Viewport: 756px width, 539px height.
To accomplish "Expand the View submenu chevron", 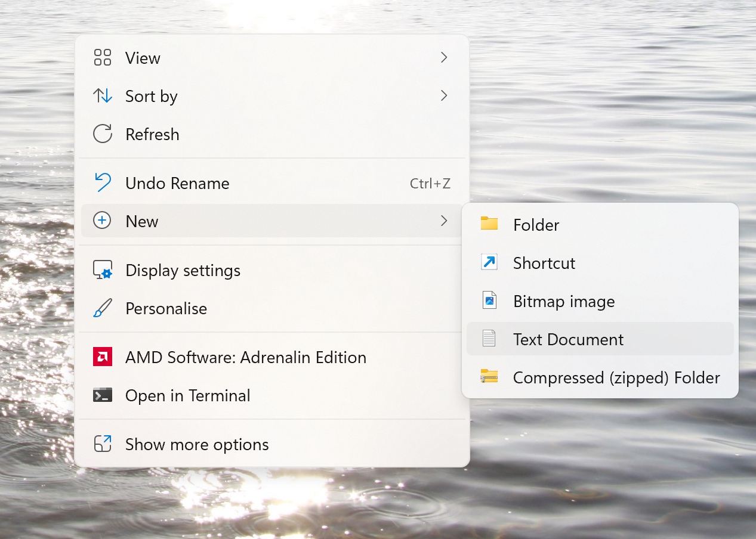I will tap(444, 58).
